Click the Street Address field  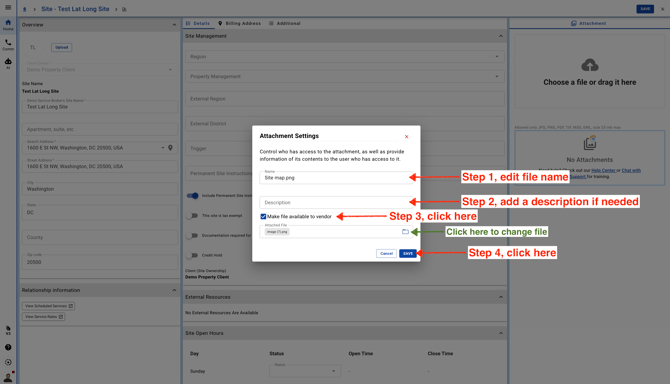point(100,166)
